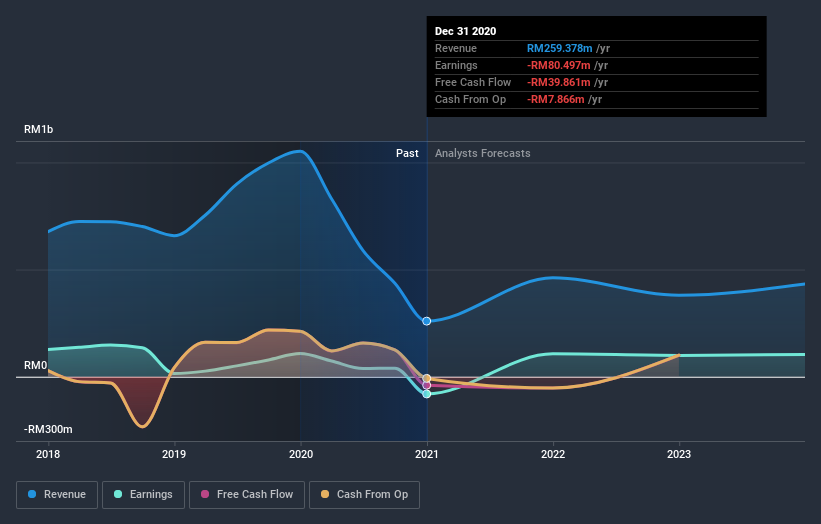This screenshot has height=524, width=821.
Task: Click the -RM80.497m earnings value
Action: click(559, 65)
